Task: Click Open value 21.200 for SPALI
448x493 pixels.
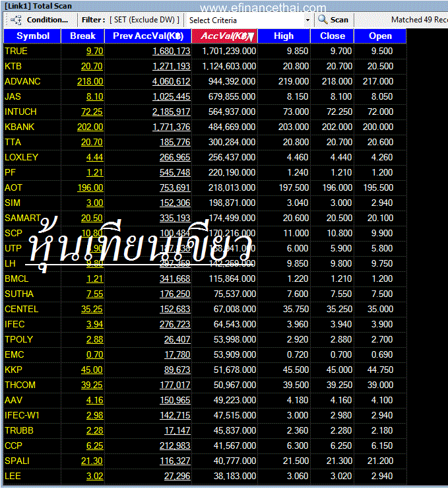Action: 380,461
